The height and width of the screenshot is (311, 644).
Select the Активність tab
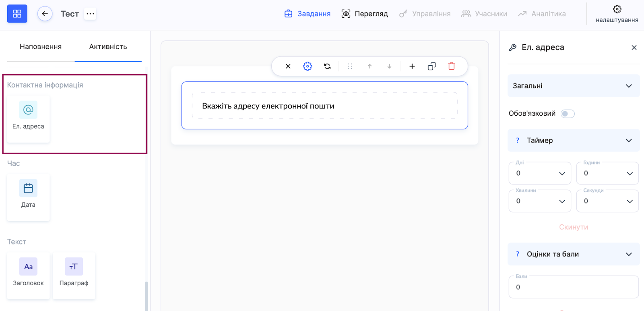click(108, 47)
